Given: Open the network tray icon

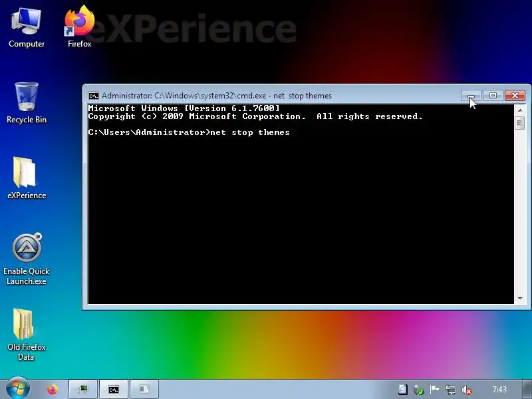Looking at the screenshot, I should pos(451,390).
